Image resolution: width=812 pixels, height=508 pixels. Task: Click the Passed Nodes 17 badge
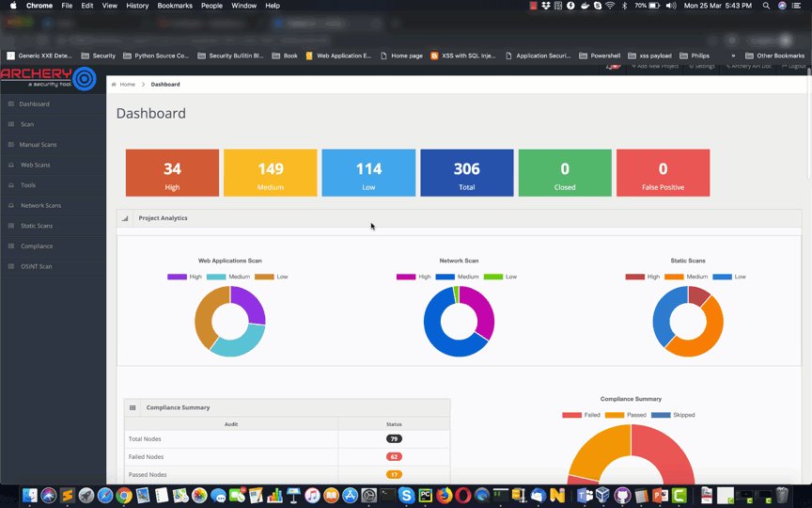point(394,475)
